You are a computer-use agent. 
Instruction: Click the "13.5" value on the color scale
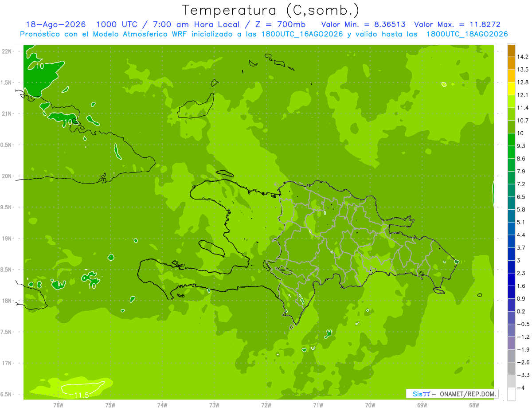[523, 70]
